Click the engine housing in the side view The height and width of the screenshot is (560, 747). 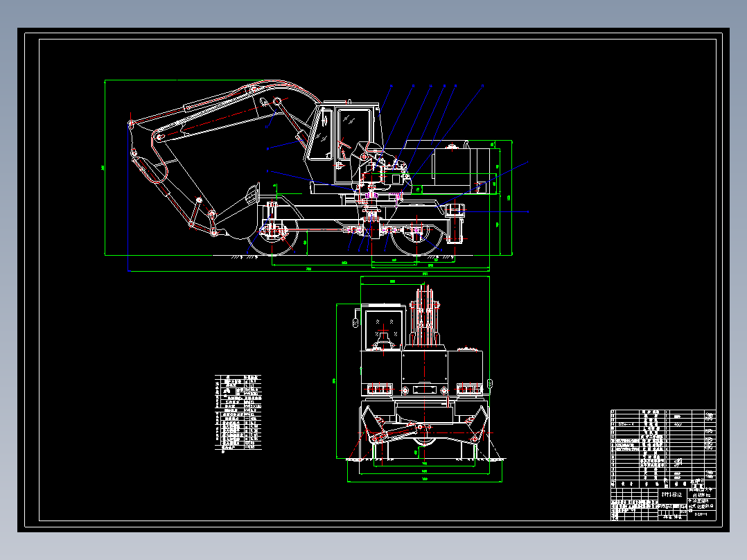pyautogui.click(x=448, y=167)
